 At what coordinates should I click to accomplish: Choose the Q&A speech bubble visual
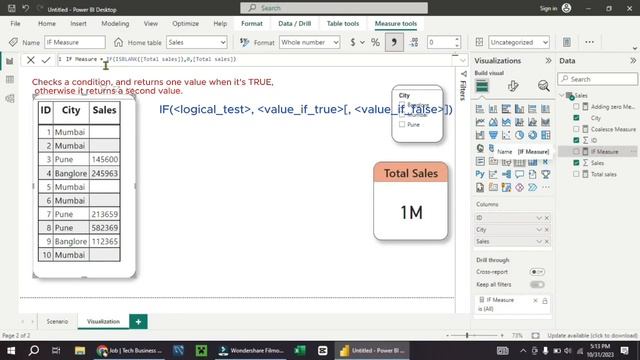coord(519,174)
